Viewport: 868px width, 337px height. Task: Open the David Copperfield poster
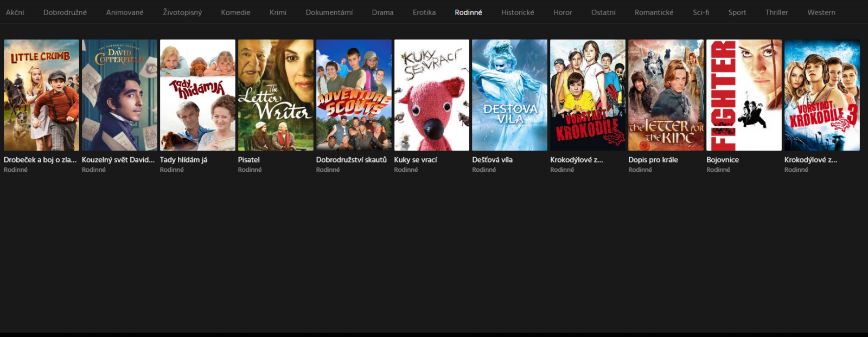(119, 95)
